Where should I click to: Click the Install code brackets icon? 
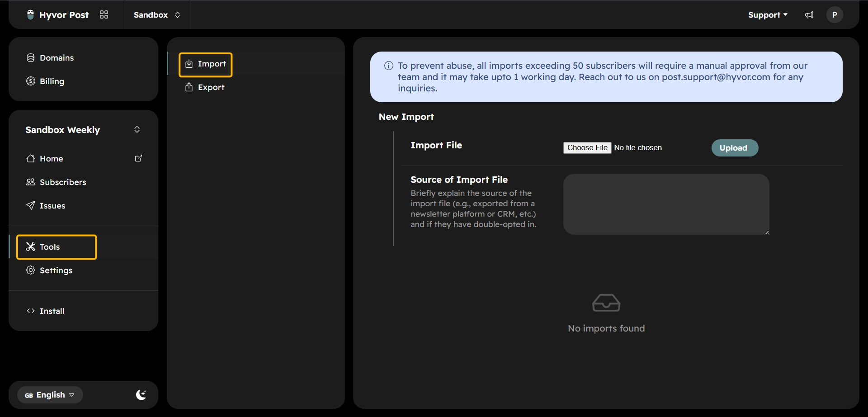pyautogui.click(x=31, y=311)
